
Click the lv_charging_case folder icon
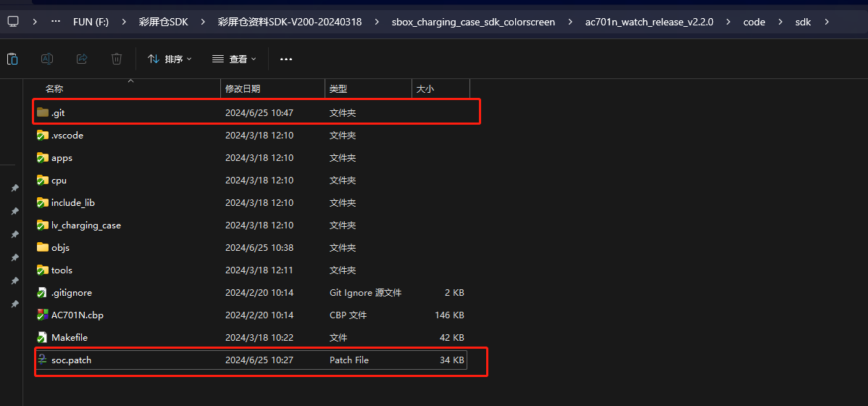click(43, 225)
